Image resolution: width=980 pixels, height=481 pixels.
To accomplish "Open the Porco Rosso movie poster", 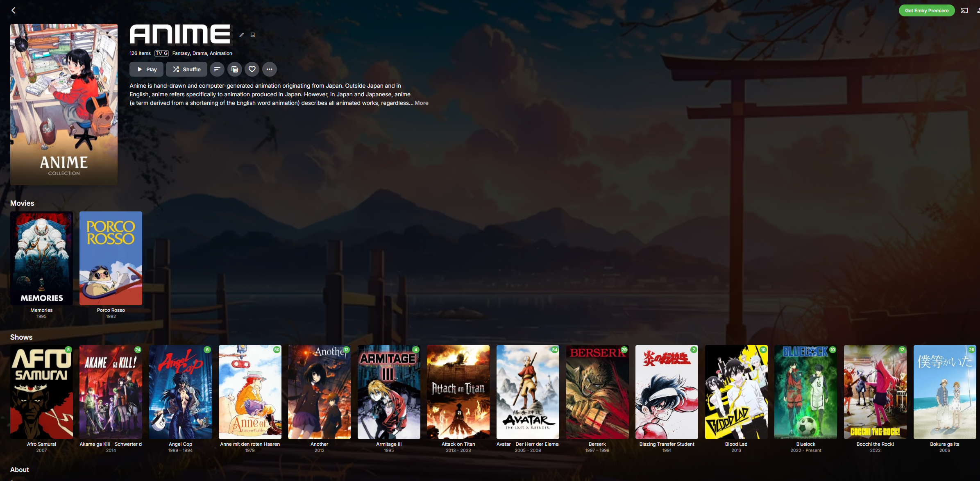I will point(111,258).
